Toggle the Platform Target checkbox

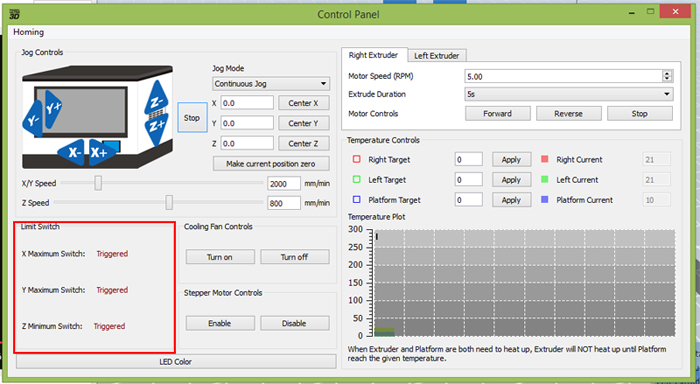pos(357,200)
